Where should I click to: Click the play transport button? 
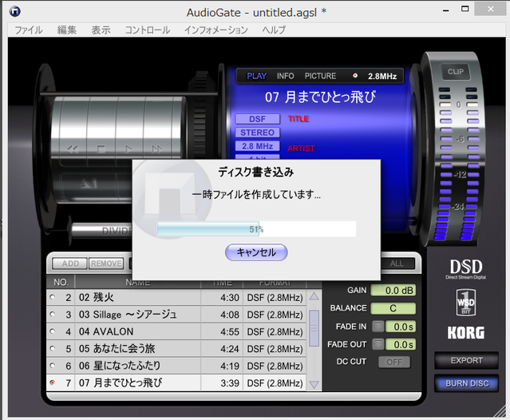(x=128, y=149)
